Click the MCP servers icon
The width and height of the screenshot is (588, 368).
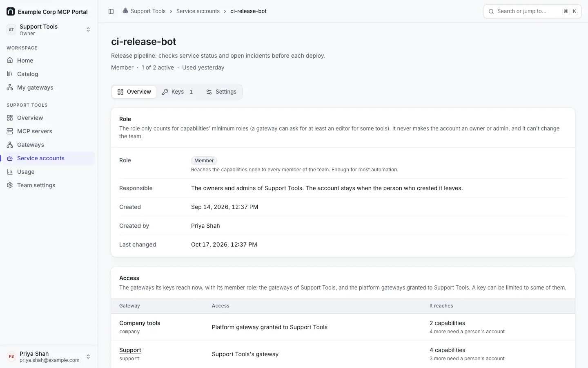[10, 131]
